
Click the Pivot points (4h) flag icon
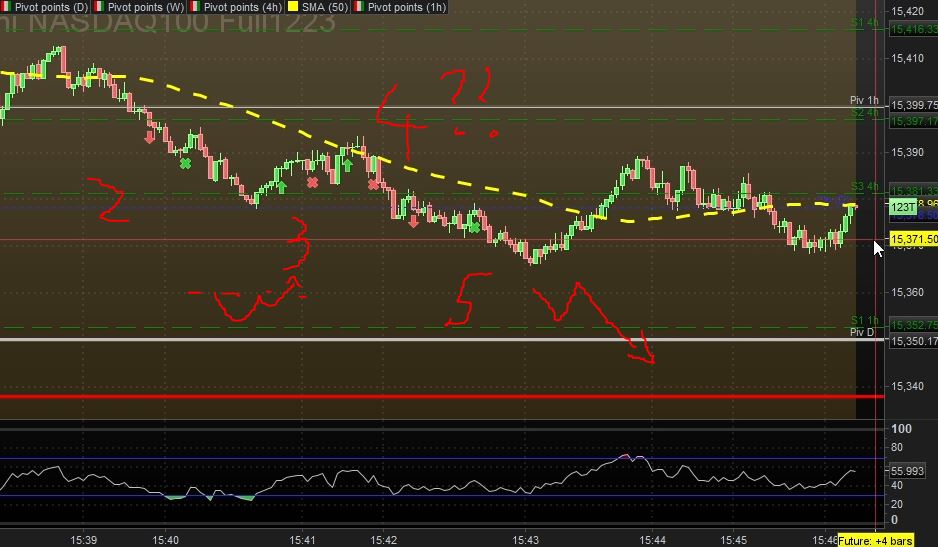pyautogui.click(x=195, y=7)
